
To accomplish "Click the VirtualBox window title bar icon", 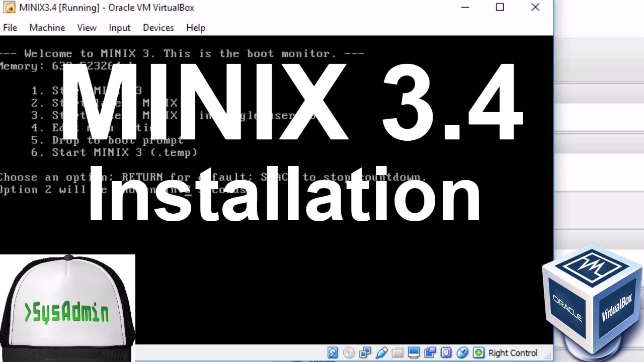I will pyautogui.click(x=9, y=8).
